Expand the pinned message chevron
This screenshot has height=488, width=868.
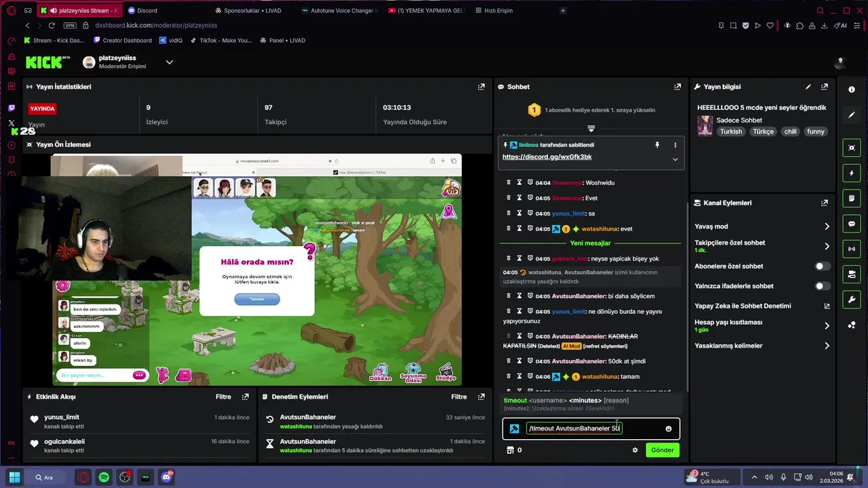click(675, 159)
